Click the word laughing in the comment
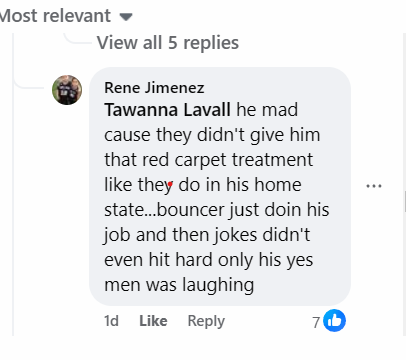This screenshot has width=406, height=360. 218,285
